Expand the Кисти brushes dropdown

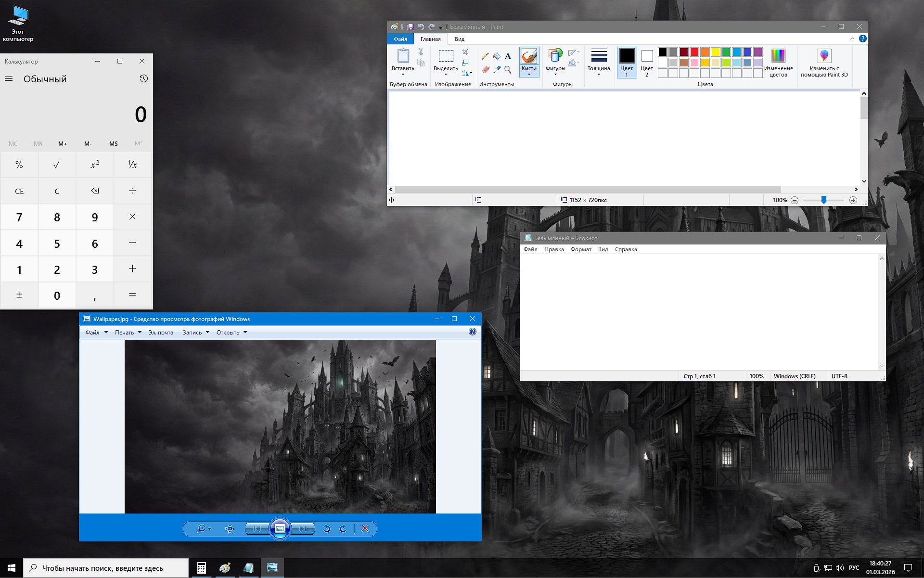pos(529,74)
